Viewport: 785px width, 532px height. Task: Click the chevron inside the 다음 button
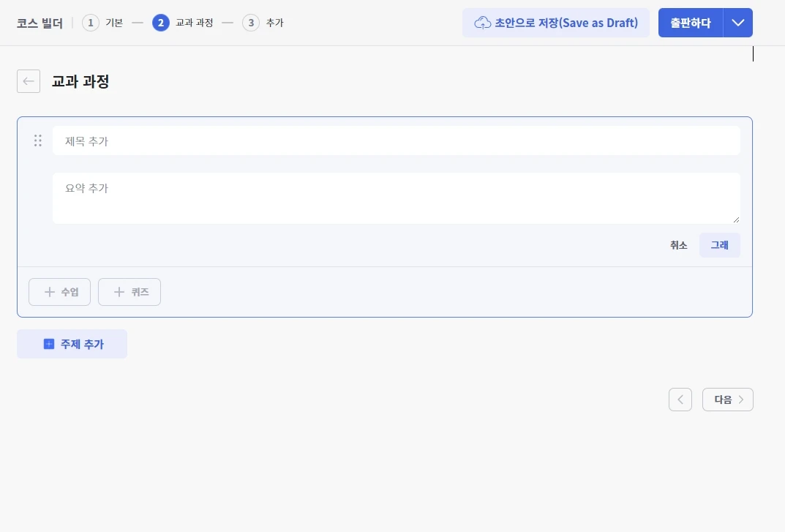741,400
